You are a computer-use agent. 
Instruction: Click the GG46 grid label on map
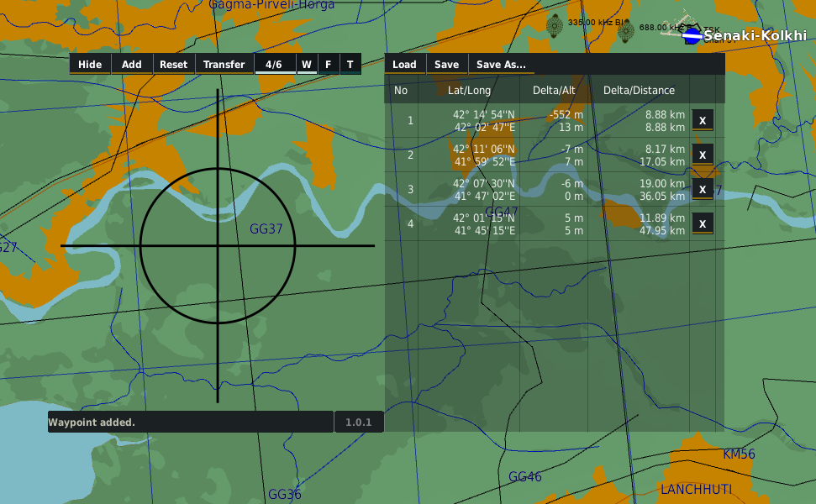click(x=524, y=476)
